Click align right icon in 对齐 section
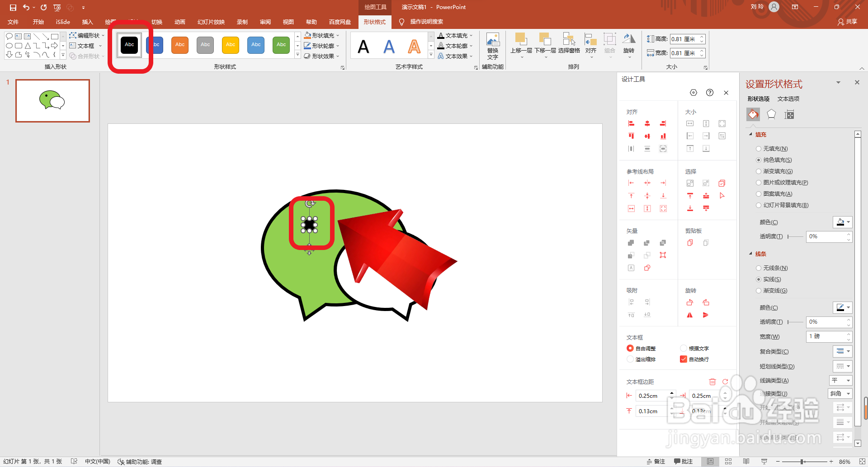Viewport: 868px width, 467px height. 663,123
